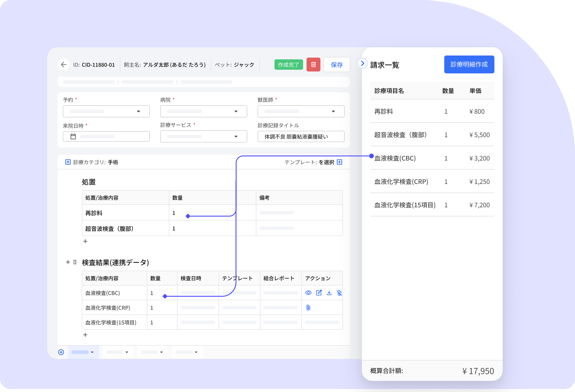Click the crossed-out attachment icon in the CBC row
The width and height of the screenshot is (575, 392).
point(339,293)
